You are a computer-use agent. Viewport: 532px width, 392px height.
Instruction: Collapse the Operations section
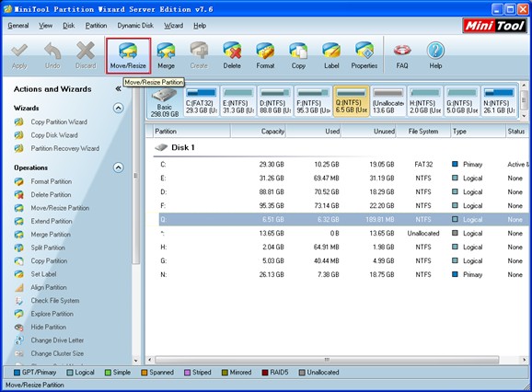click(118, 167)
